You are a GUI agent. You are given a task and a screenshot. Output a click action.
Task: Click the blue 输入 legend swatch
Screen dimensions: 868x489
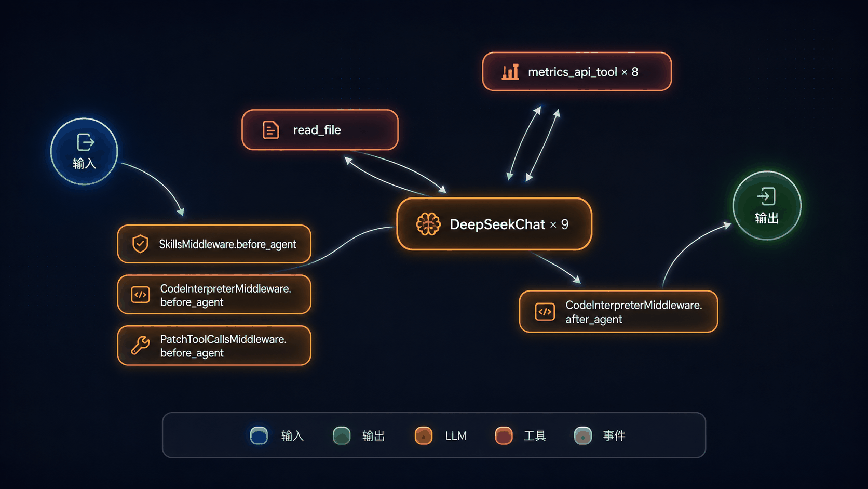259,435
